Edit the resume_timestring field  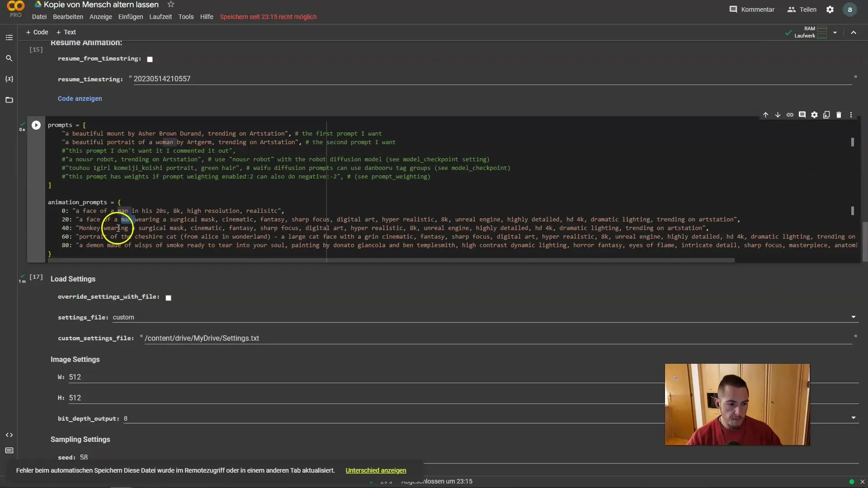coord(493,79)
